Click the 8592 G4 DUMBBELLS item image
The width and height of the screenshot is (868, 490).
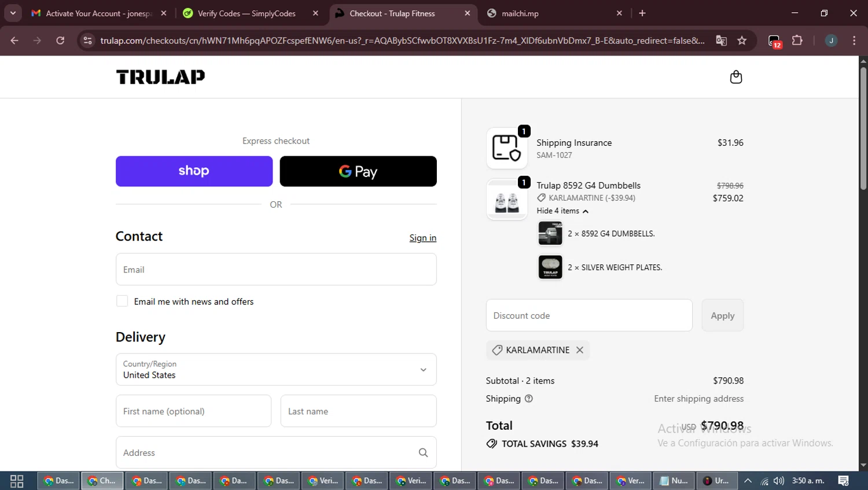pos(550,233)
